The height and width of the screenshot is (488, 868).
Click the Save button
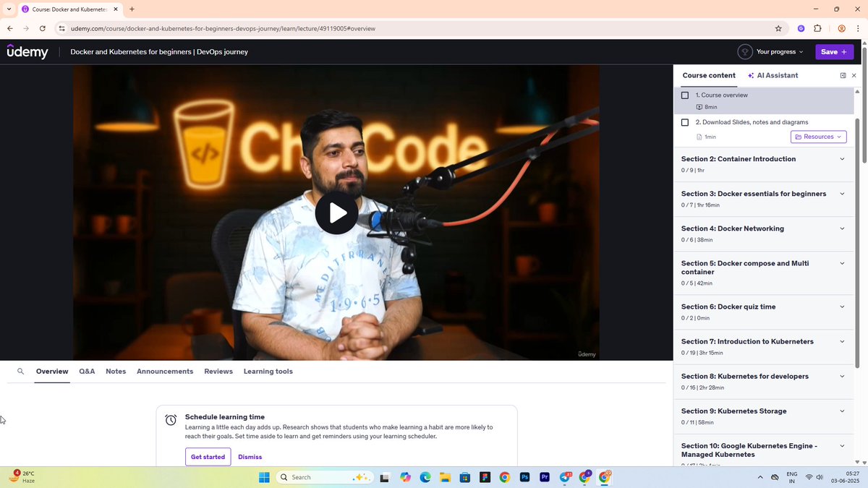pos(835,52)
